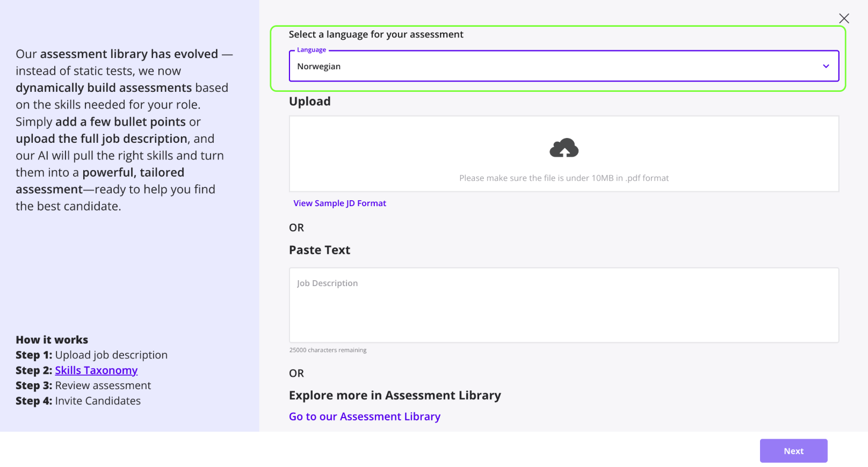Click the cloud upload icon
The height and width of the screenshot is (467, 868).
point(563,148)
